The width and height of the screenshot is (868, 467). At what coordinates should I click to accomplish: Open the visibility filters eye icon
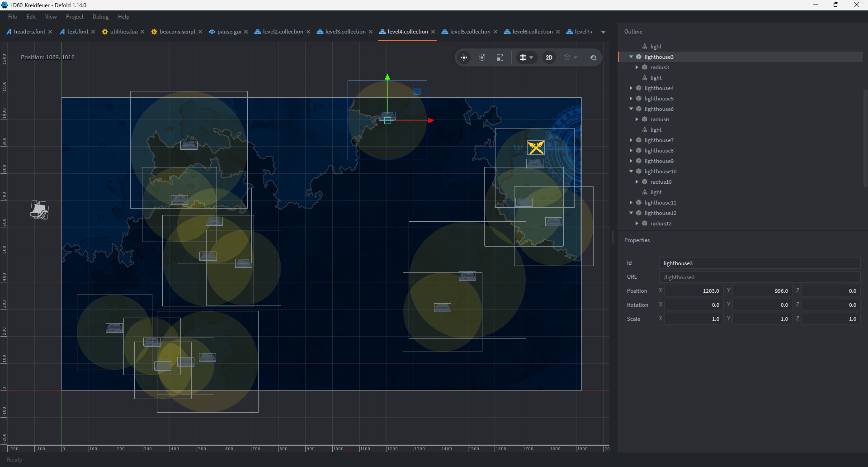point(593,57)
